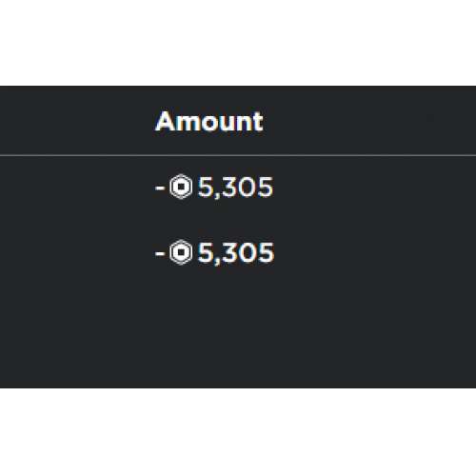This screenshot has height=476, width=476.
Task: Click the gap between the two amount rows
Action: (x=238, y=220)
